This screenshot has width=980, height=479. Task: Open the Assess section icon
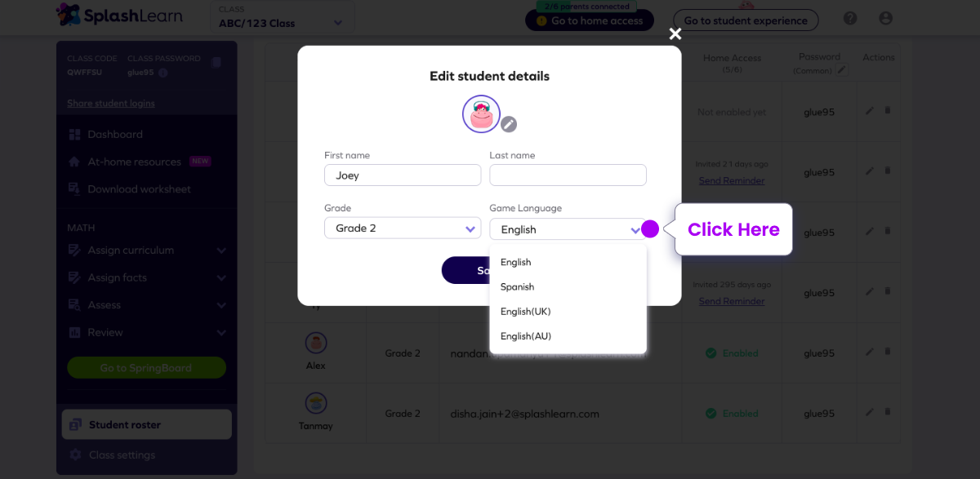click(x=73, y=304)
